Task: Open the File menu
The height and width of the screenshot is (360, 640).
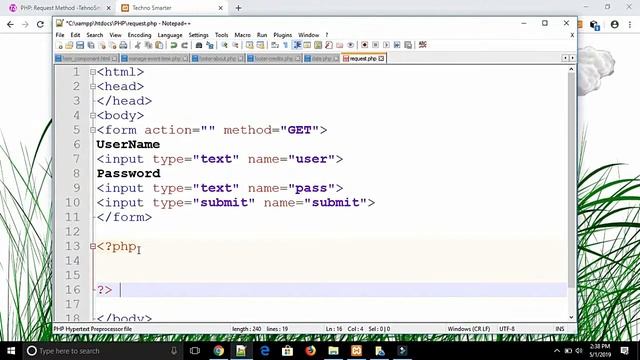Action: 60,35
